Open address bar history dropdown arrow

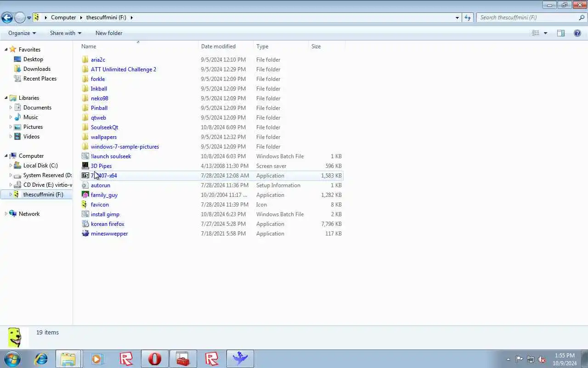(457, 17)
